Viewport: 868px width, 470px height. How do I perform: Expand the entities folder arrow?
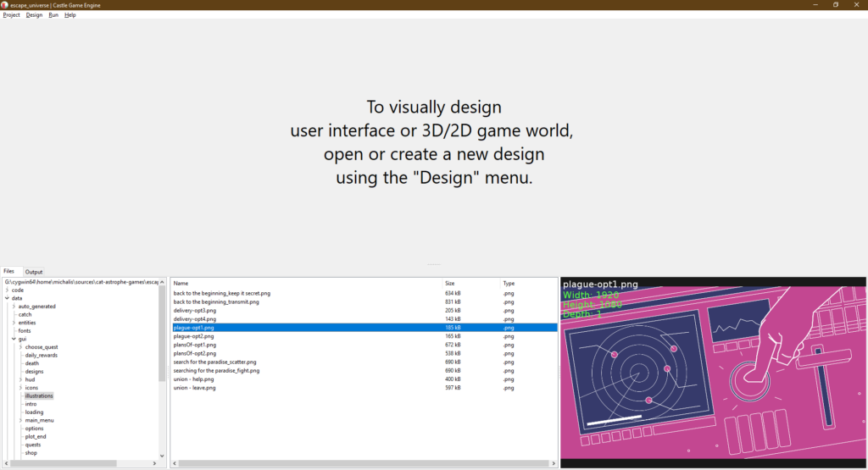point(14,323)
